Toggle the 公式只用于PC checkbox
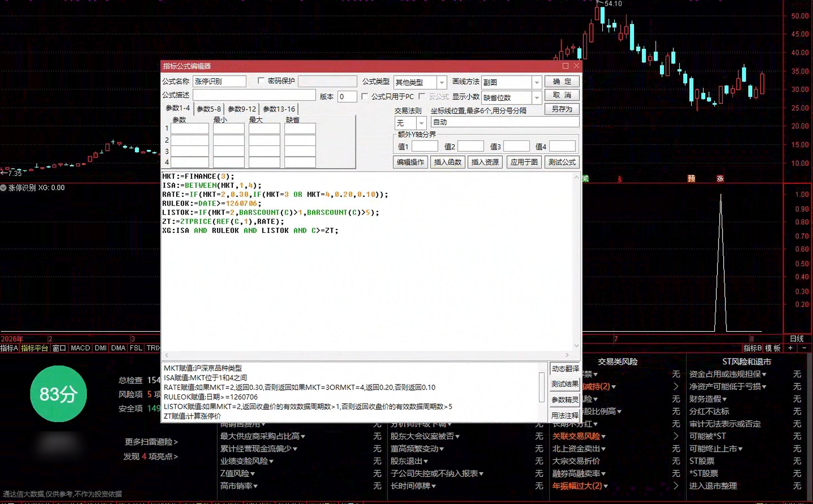Image resolution: width=813 pixels, height=504 pixels. (364, 96)
